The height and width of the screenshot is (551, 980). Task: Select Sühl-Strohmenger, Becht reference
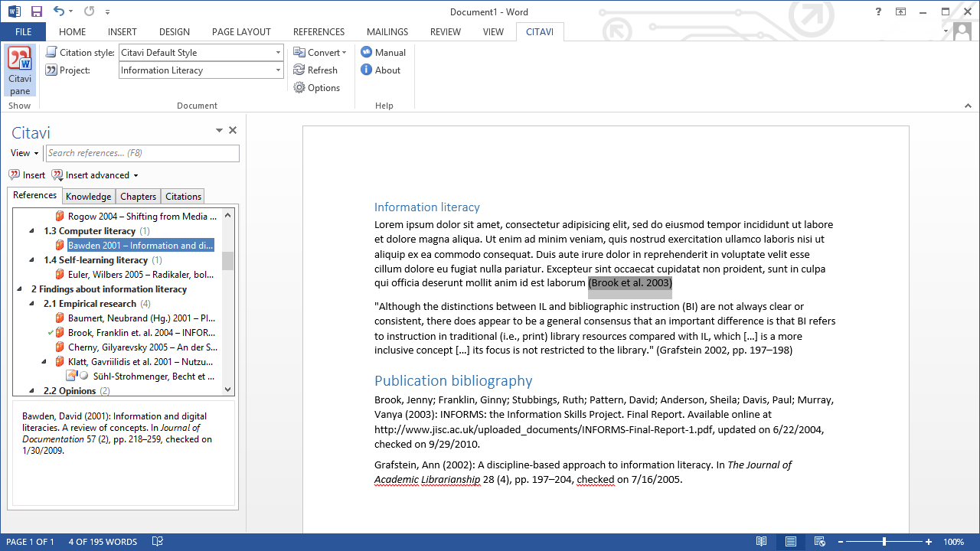(x=154, y=377)
